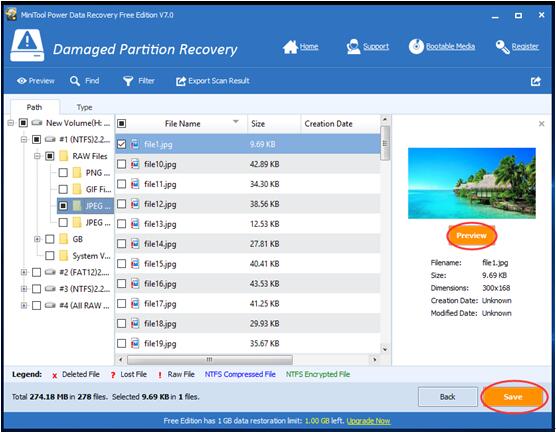Expand the #2 (FAT12) partition node
The height and width of the screenshot is (433, 556).
(x=24, y=272)
